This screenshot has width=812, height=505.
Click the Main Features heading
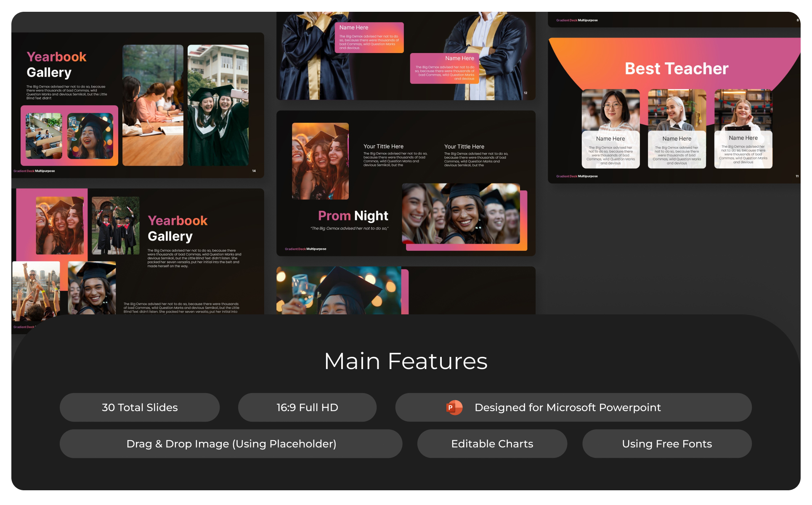click(406, 361)
